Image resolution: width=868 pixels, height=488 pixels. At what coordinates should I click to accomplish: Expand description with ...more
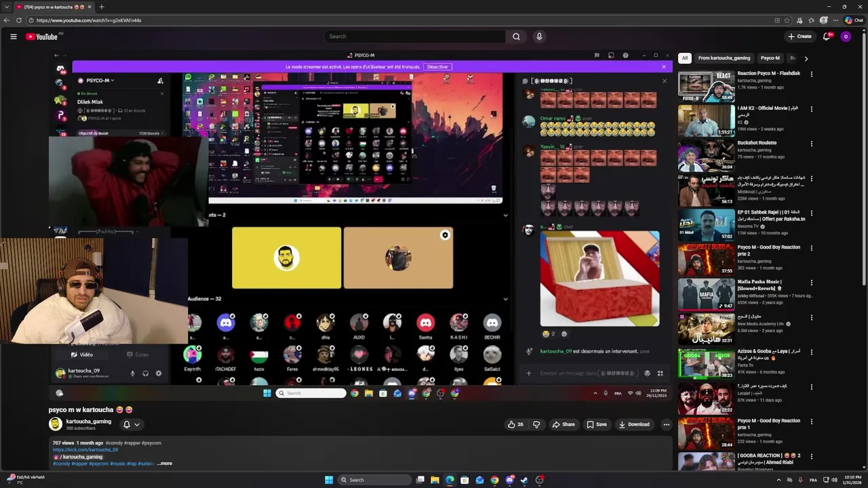164,464
